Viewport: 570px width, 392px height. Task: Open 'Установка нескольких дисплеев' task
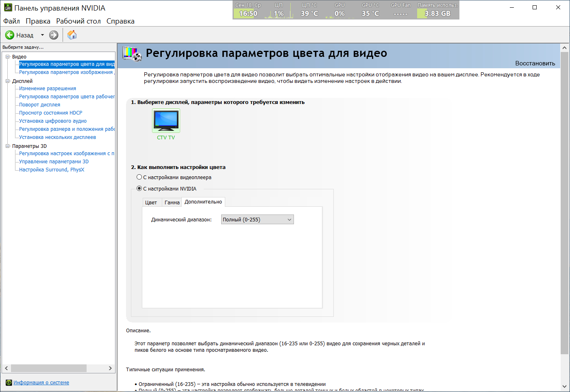point(57,137)
